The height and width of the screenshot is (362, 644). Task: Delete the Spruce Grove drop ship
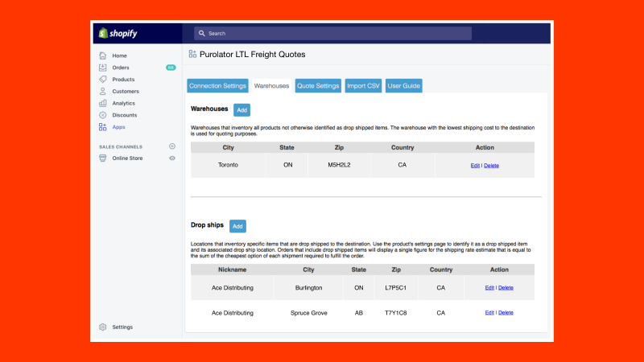pyautogui.click(x=506, y=313)
